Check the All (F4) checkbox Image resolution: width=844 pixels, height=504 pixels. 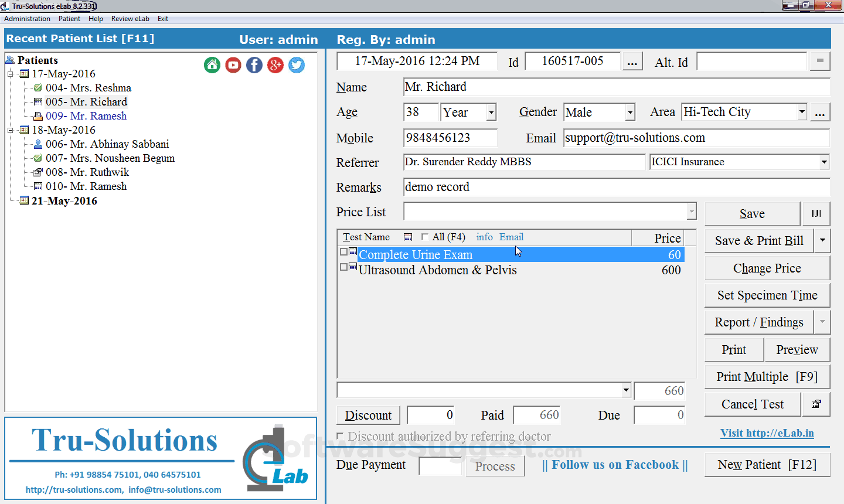click(x=424, y=237)
